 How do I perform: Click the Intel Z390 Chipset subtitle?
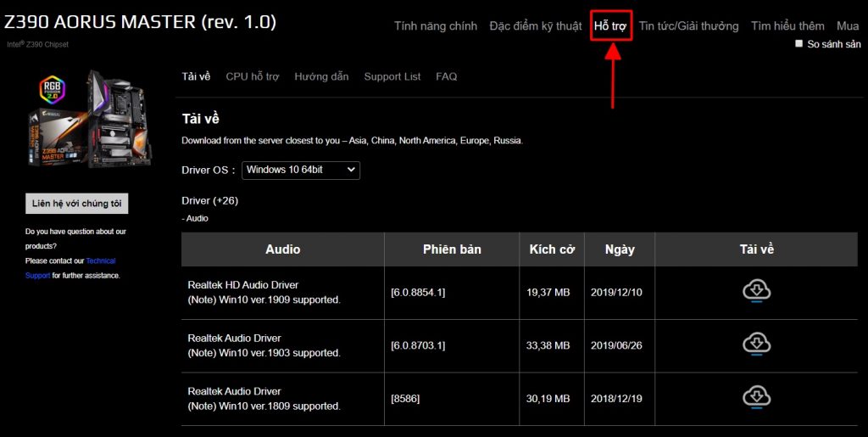coord(37,44)
